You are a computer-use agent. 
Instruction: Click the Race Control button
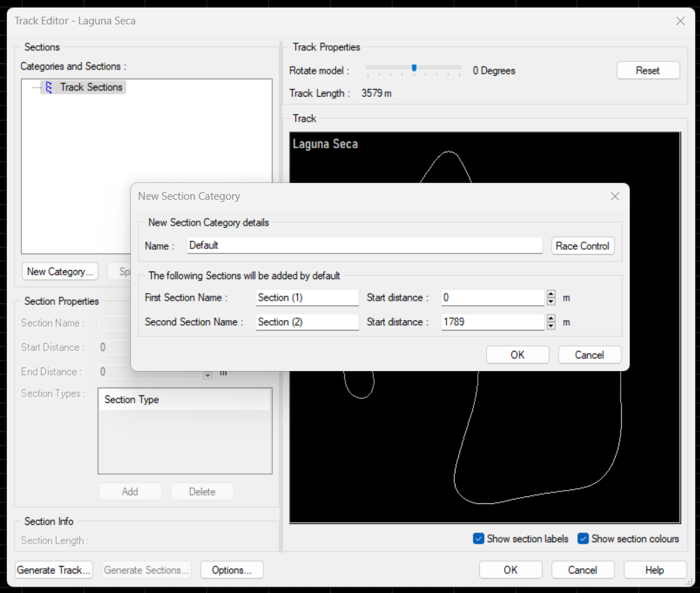point(582,246)
